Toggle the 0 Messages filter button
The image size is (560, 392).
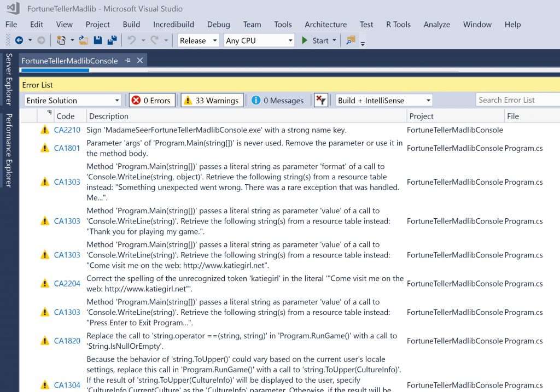277,100
